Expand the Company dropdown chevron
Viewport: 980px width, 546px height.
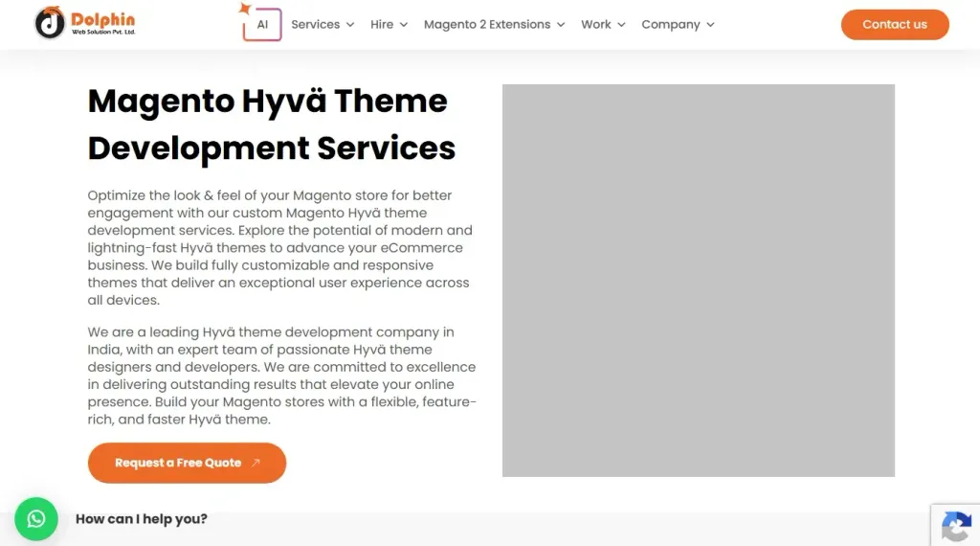(x=711, y=25)
